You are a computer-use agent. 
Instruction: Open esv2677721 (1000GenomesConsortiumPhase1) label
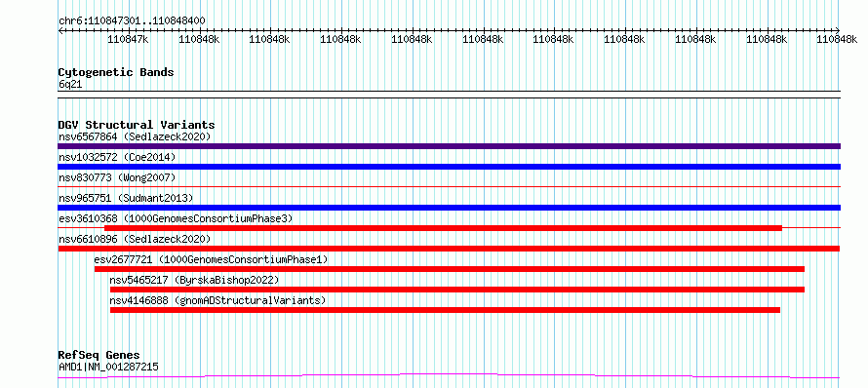(x=211, y=259)
